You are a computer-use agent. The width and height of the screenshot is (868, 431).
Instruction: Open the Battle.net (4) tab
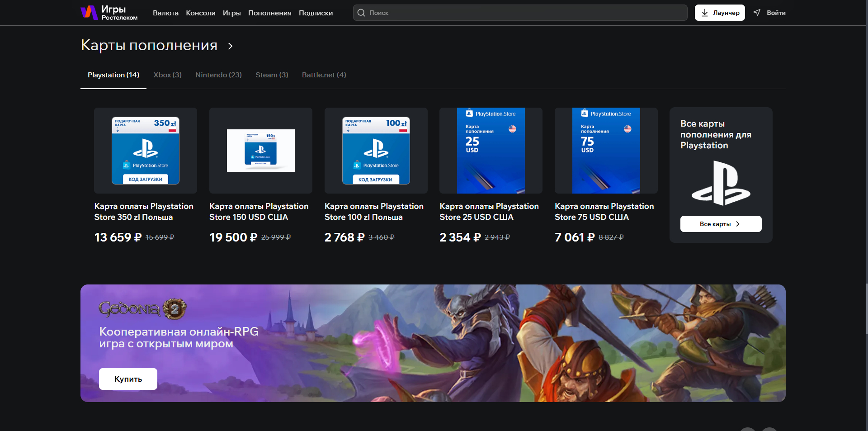point(324,75)
